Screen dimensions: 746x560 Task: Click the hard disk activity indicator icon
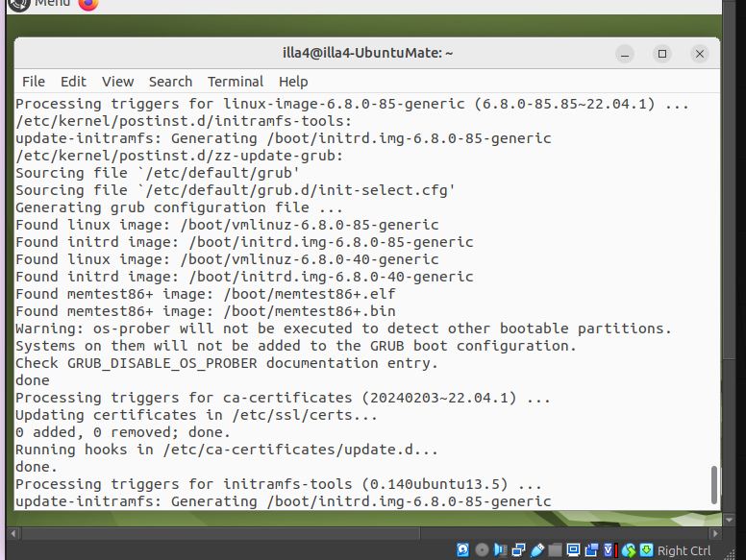pos(463,550)
